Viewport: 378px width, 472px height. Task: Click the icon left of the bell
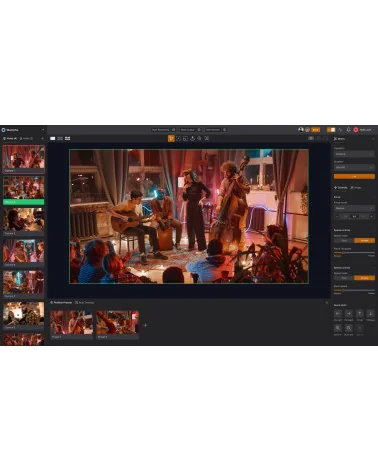click(340, 130)
